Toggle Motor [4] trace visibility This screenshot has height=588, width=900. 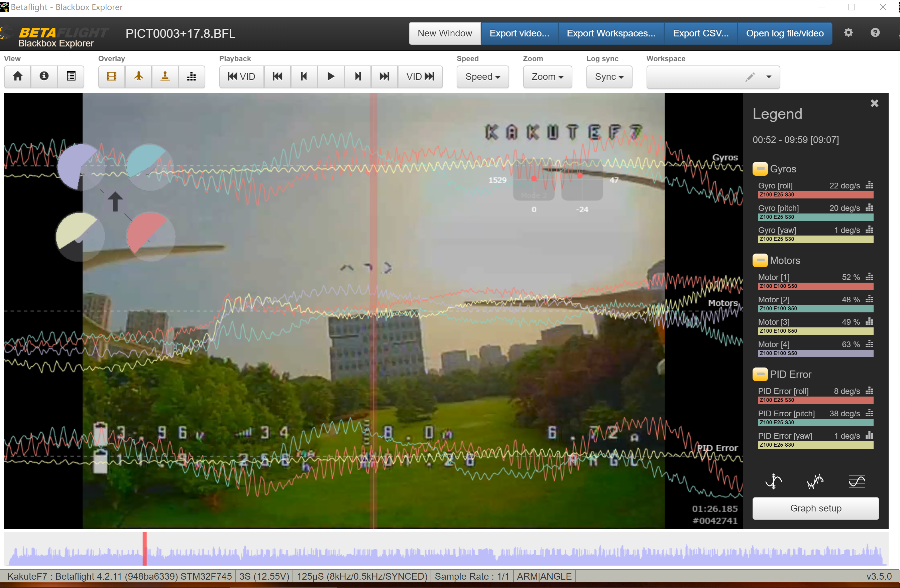coord(774,344)
